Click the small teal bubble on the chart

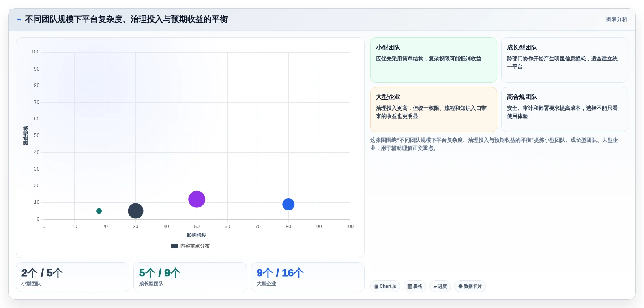pos(99,211)
